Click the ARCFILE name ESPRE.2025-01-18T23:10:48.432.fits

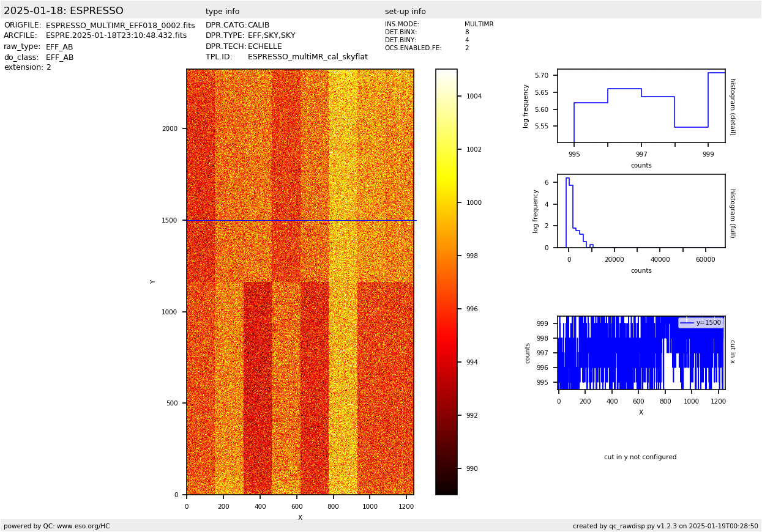click(x=116, y=36)
